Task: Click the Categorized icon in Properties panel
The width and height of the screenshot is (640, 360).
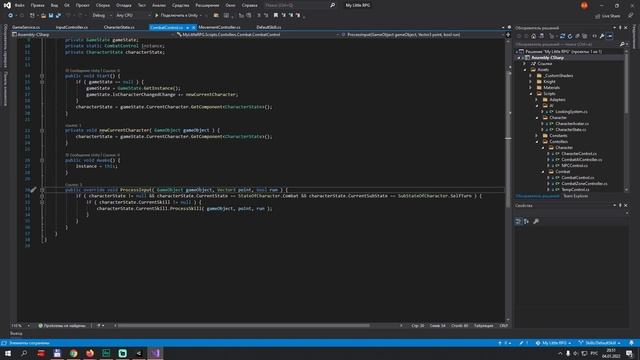Action: pos(518,221)
